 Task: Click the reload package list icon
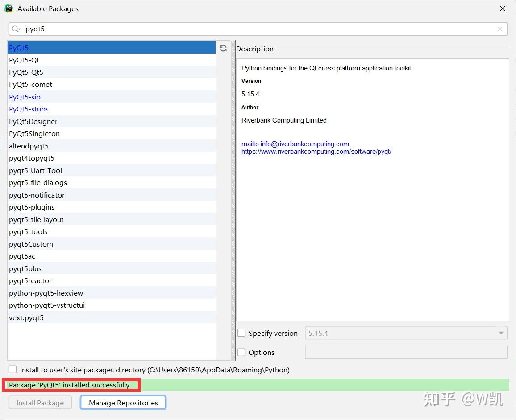coord(223,48)
